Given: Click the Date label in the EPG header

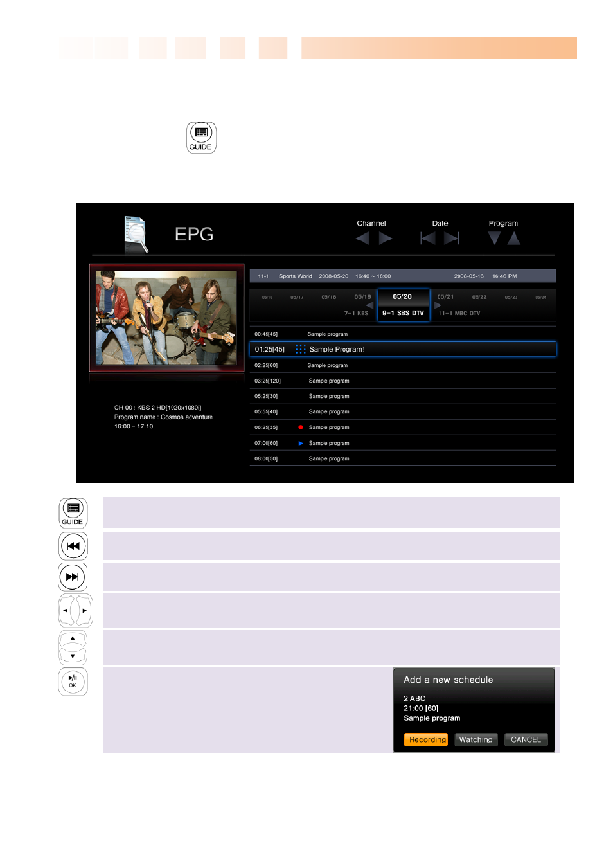Looking at the screenshot, I should click(440, 224).
